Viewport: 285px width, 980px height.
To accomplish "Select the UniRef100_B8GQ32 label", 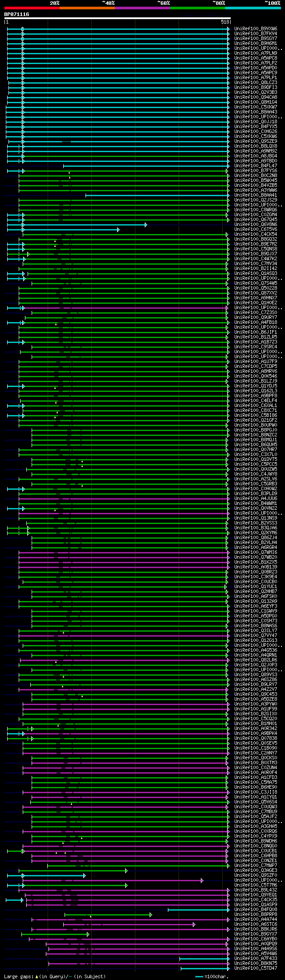I will [256, 239].
